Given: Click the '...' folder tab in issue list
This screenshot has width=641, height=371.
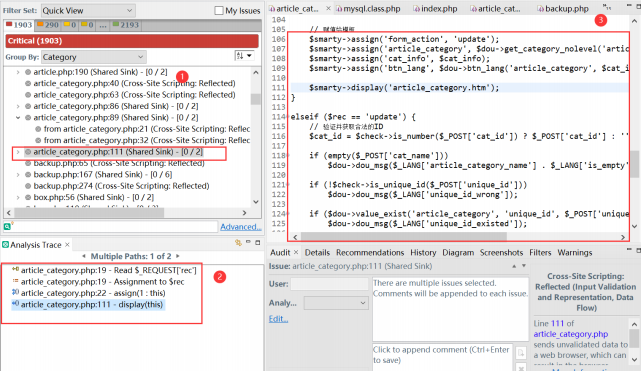Looking at the screenshot, I should coord(103,25).
